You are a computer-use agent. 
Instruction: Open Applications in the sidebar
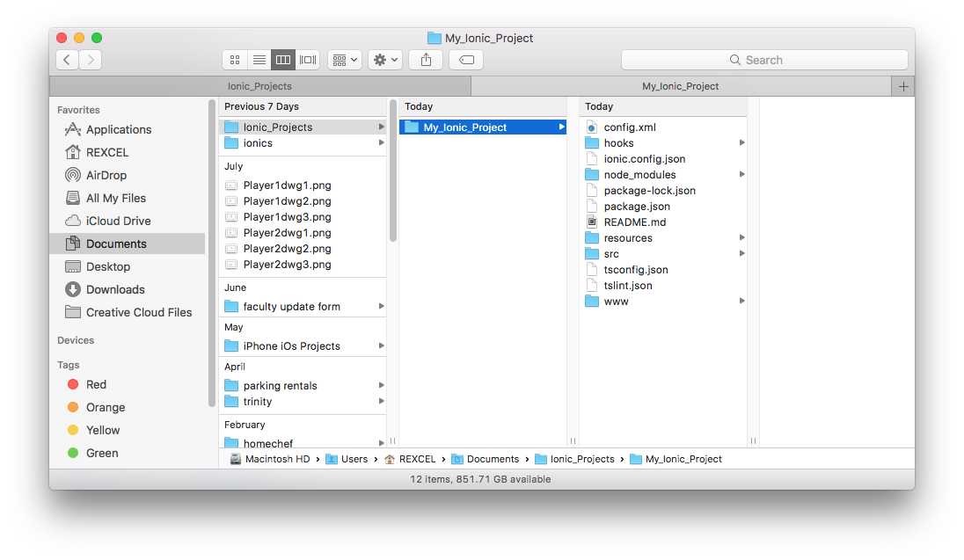point(117,129)
